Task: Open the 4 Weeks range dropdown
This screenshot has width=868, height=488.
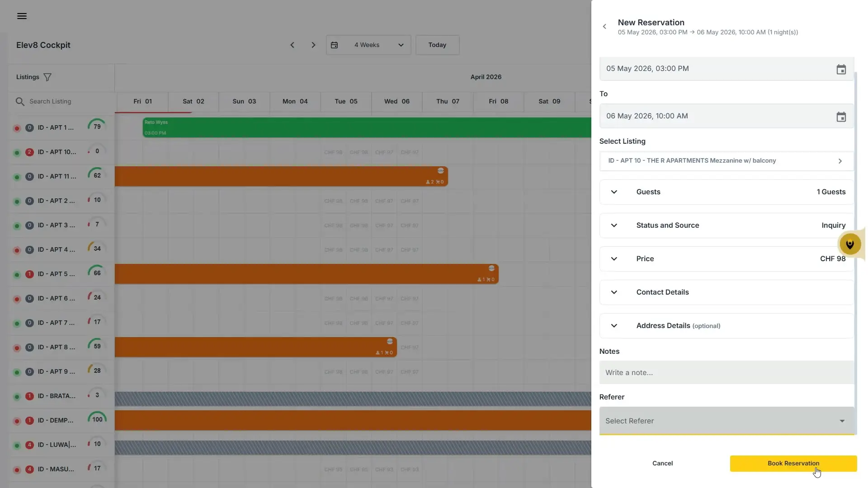Action: coord(368,45)
